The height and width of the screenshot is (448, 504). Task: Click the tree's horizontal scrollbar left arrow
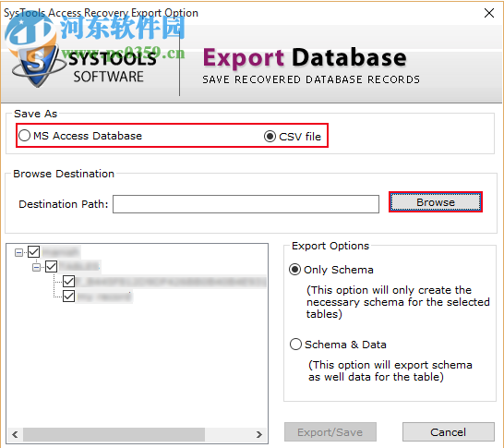pos(15,435)
